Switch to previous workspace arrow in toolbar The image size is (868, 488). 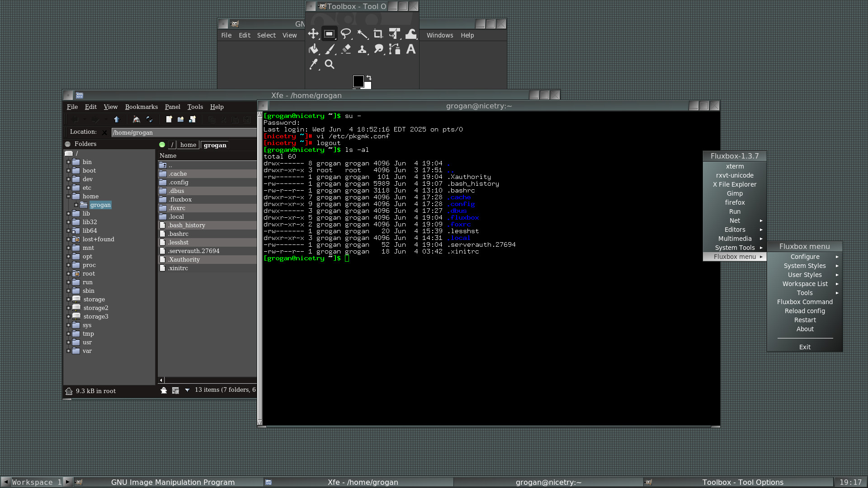click(5, 482)
